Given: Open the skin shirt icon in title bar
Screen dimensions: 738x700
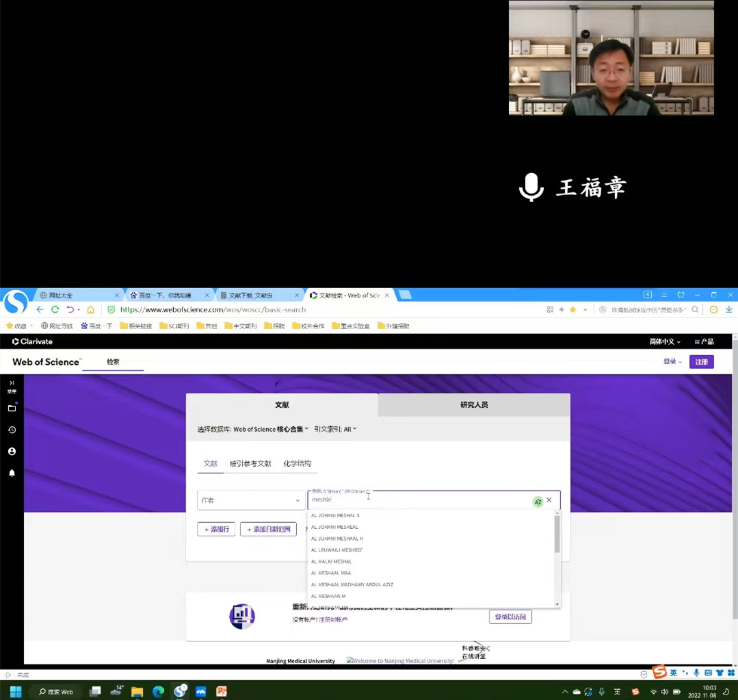Looking at the screenshot, I should tap(681, 295).
